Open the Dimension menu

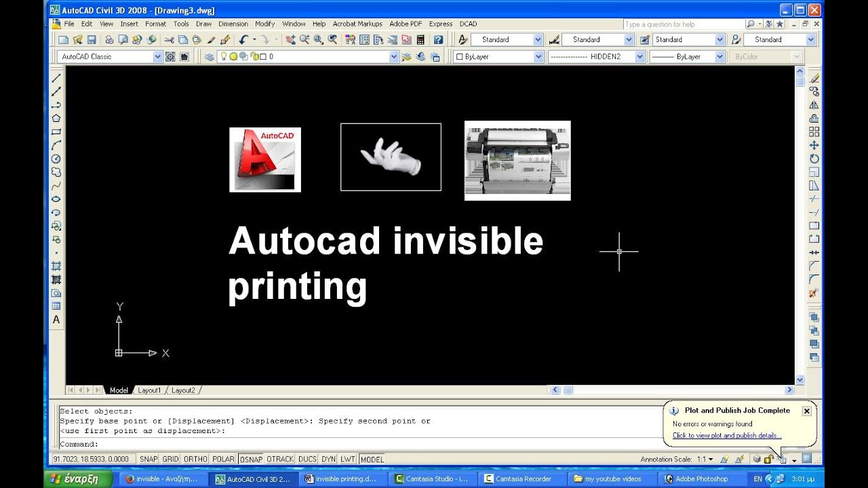[x=233, y=24]
